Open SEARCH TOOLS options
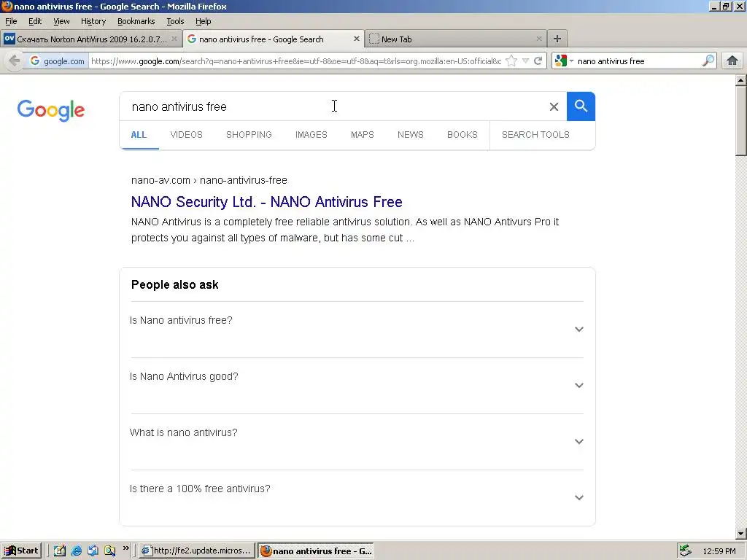747x560 pixels. click(x=535, y=135)
